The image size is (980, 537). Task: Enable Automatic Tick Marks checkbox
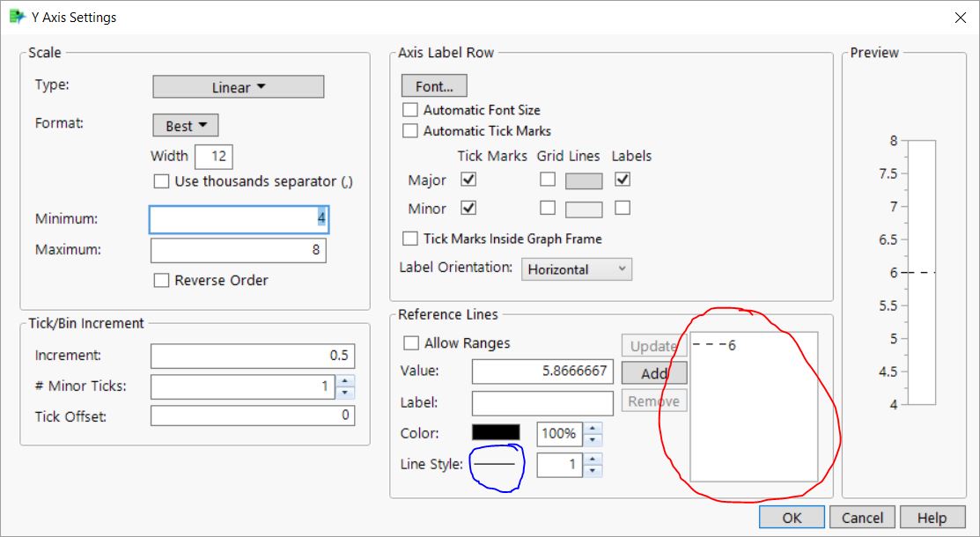pyautogui.click(x=410, y=131)
